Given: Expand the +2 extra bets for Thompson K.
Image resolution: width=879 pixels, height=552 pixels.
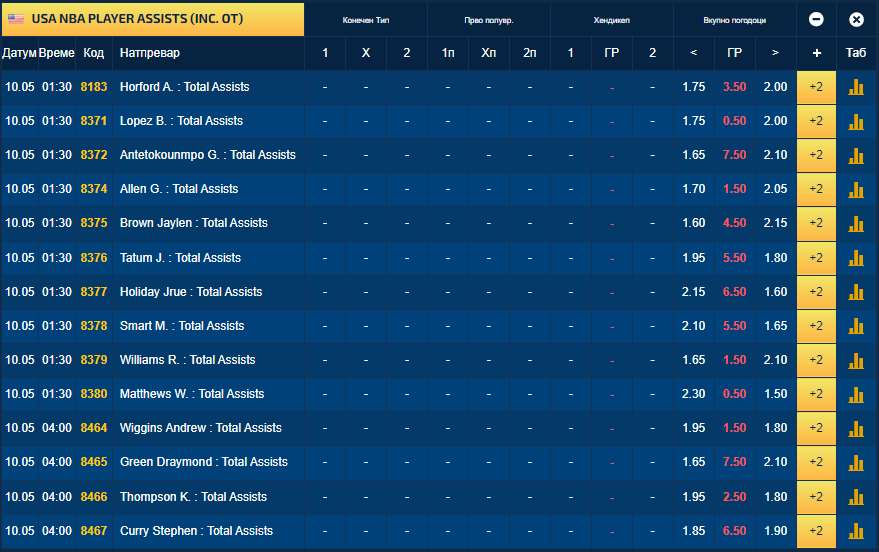Looking at the screenshot, I should (816, 497).
